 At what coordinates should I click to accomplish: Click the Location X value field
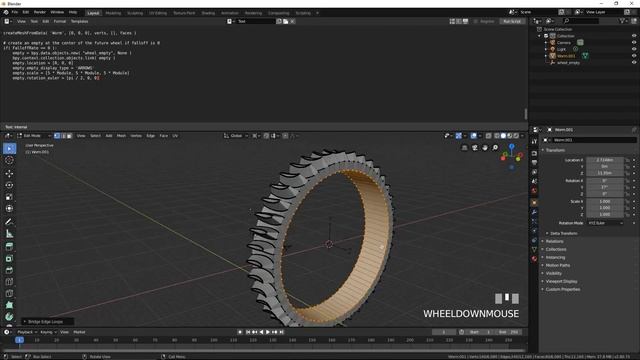[604, 160]
